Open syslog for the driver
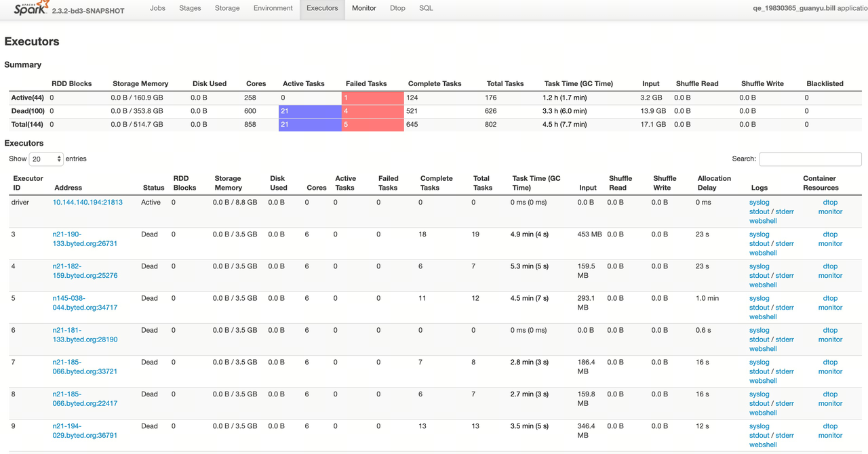Screen dimensions: 868x454 tap(759, 202)
